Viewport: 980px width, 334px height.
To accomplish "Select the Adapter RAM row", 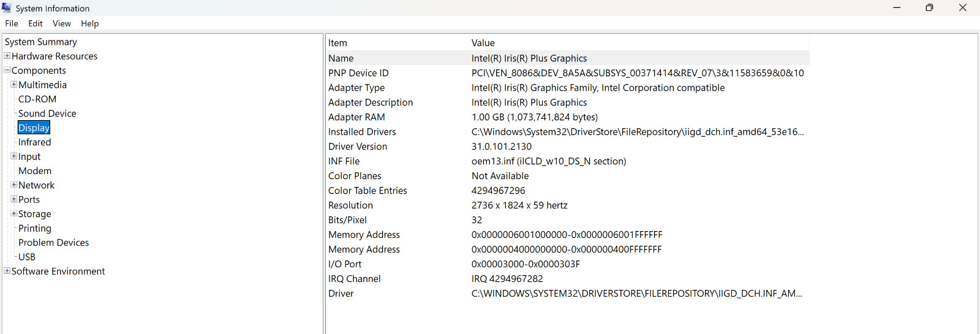I will tap(568, 117).
